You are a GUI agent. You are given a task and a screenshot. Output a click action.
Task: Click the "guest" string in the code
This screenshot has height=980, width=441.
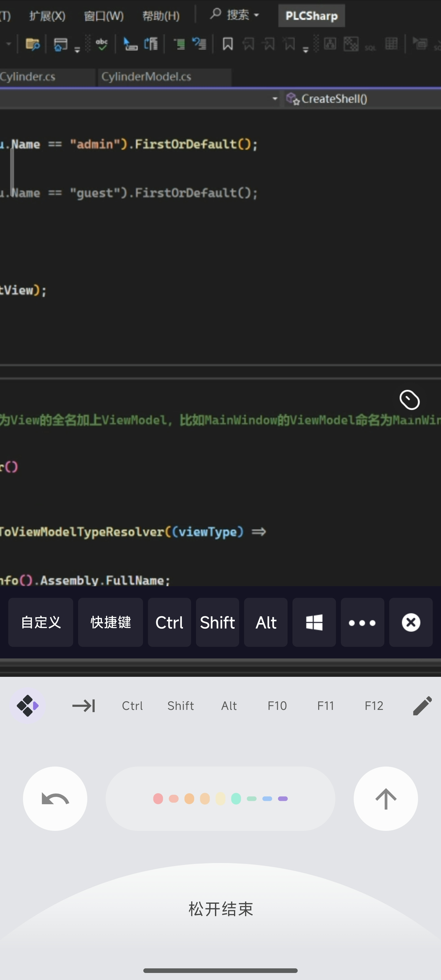pos(95,193)
